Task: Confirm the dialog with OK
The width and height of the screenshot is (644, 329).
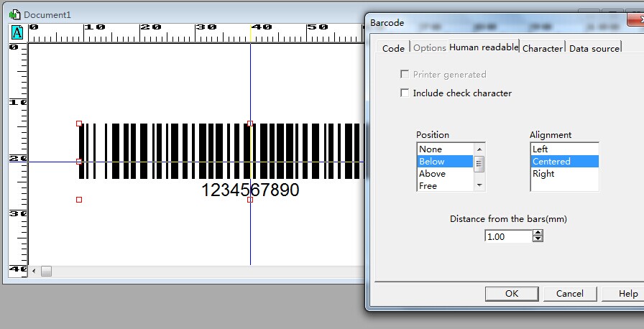Action: click(512, 294)
